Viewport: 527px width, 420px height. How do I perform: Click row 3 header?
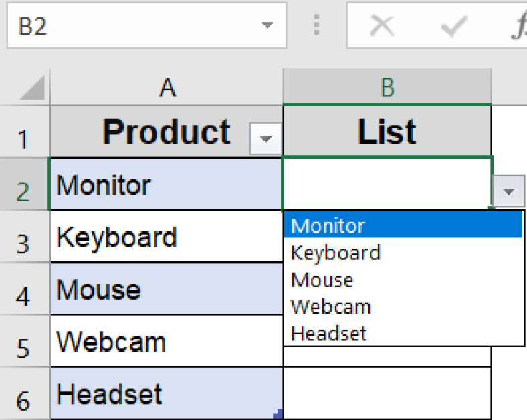click(23, 243)
